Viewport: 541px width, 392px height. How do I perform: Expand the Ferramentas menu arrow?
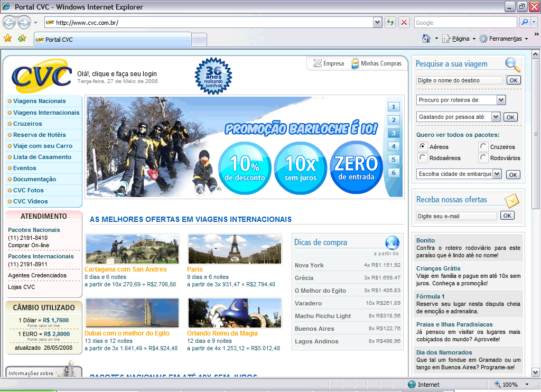tap(527, 39)
